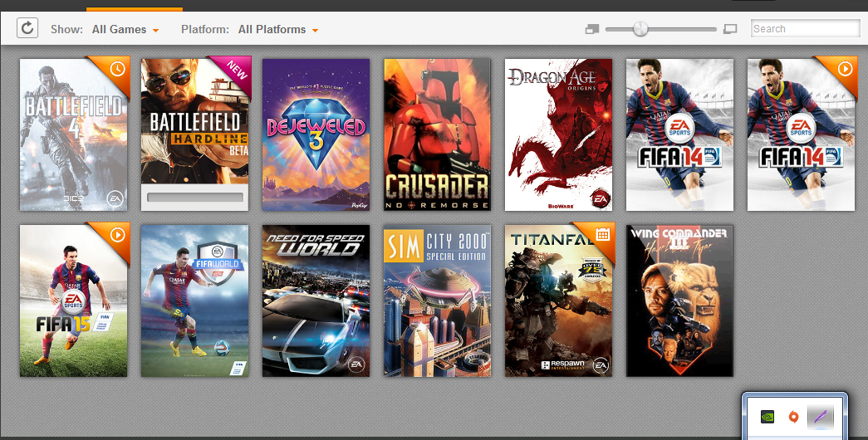
Task: Open the All Platforms dropdown
Action: point(278,29)
